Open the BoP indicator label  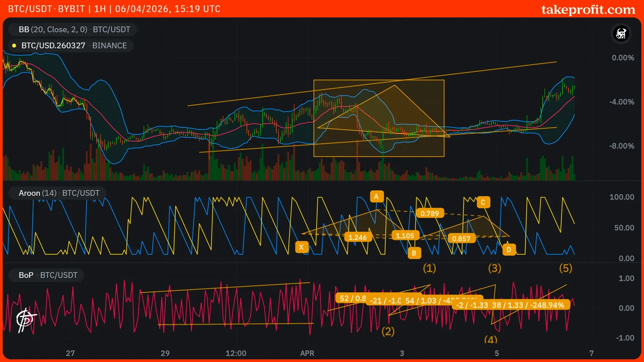pos(46,275)
